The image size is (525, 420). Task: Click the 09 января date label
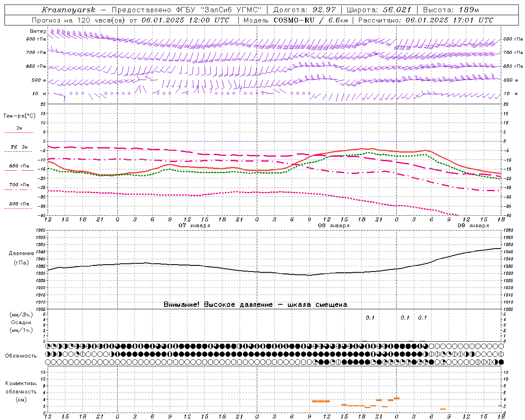[473, 226]
